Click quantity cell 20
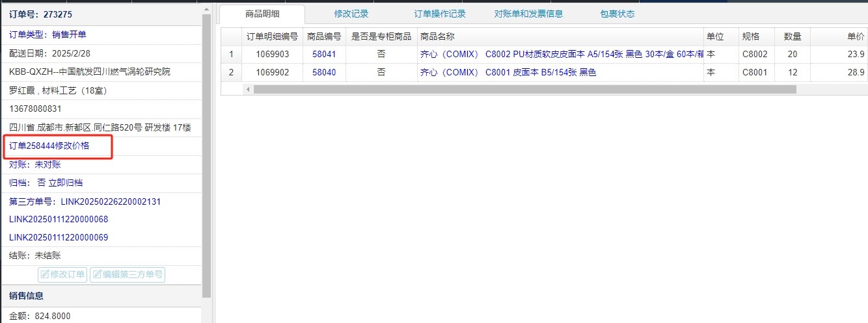Viewport: 868px width, 323px height. 792,54
